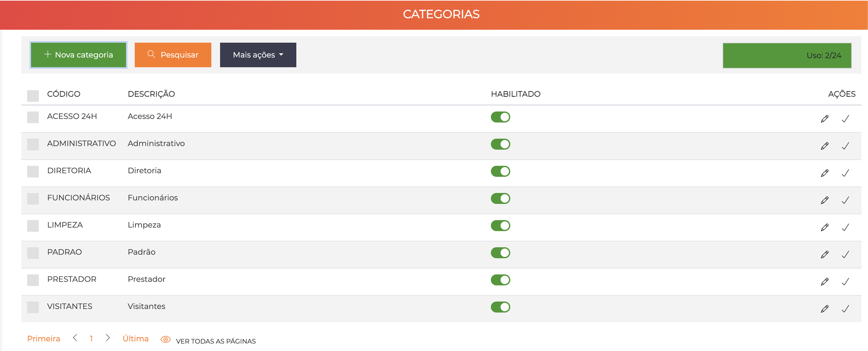Image resolution: width=868 pixels, height=351 pixels.
Task: Toggle off the PRESTADOR category switch
Action: 500,280
